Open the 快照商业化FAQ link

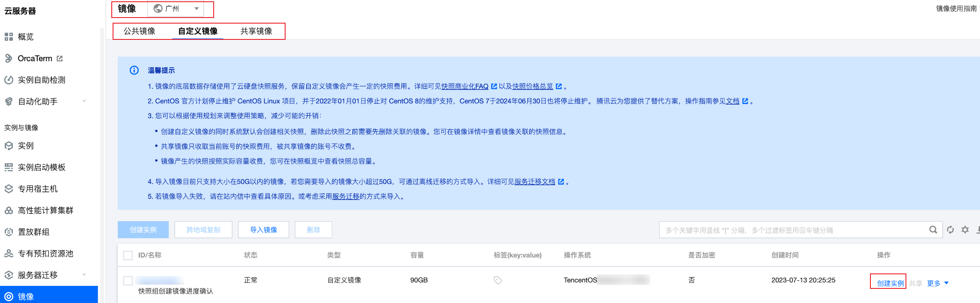pyautogui.click(x=465, y=87)
